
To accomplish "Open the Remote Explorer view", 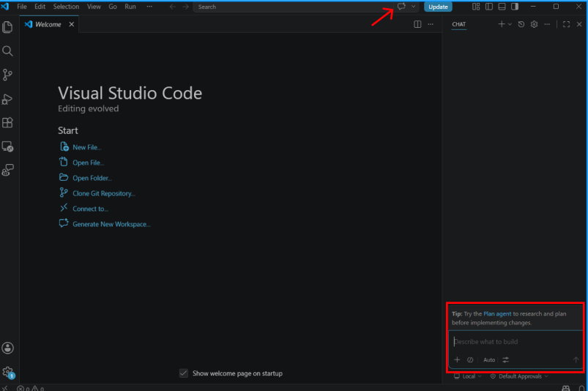I will tap(7, 146).
